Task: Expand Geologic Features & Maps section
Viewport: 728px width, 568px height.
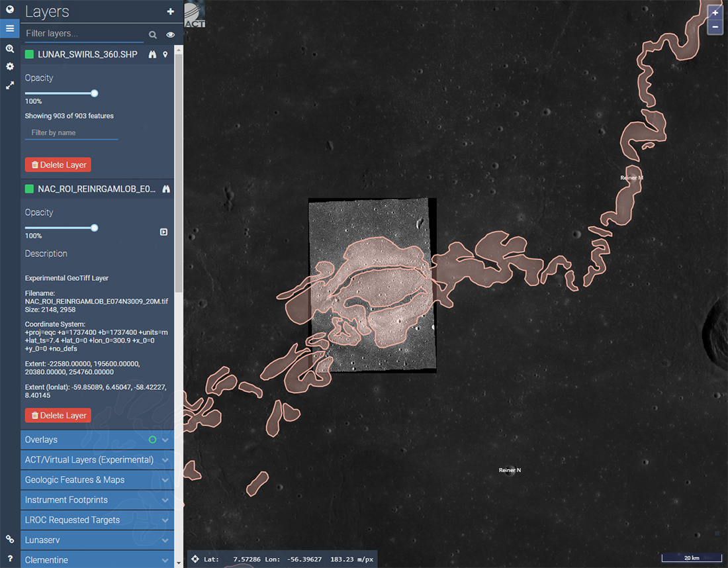Action: [x=97, y=480]
